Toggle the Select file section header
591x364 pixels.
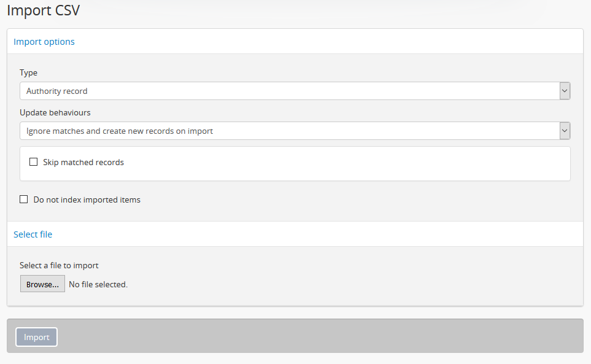click(33, 234)
